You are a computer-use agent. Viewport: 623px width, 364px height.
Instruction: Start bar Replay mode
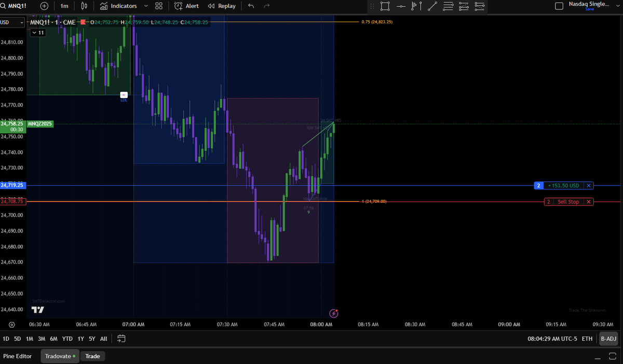point(222,6)
